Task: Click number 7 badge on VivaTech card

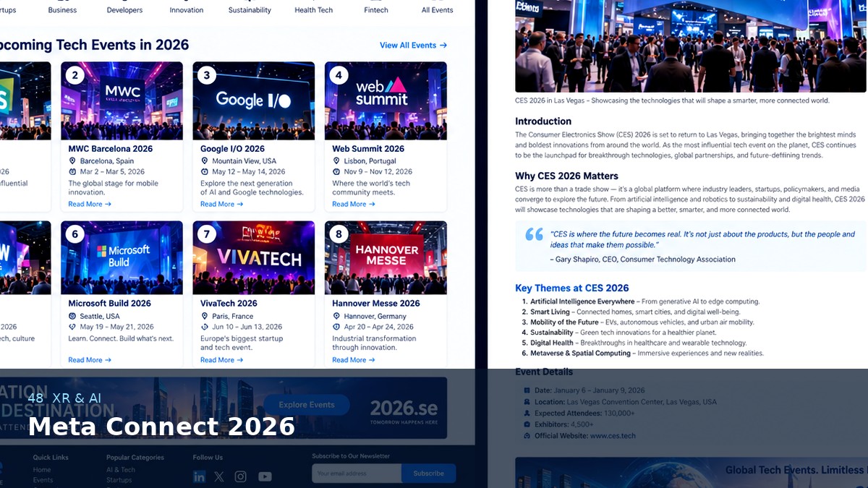Action: click(207, 234)
